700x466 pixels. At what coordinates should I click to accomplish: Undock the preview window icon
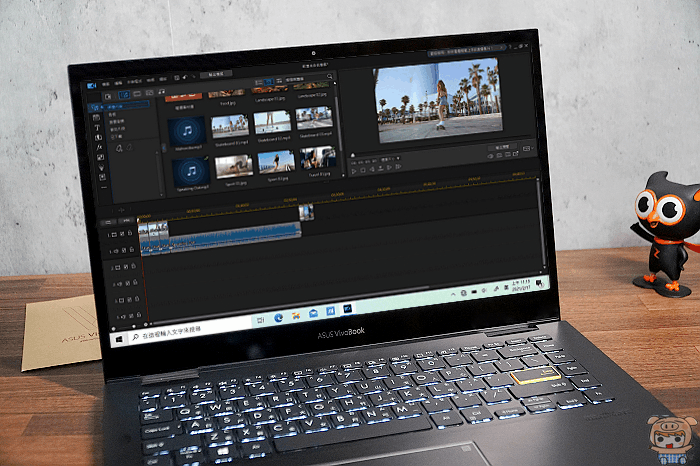[x=516, y=154]
